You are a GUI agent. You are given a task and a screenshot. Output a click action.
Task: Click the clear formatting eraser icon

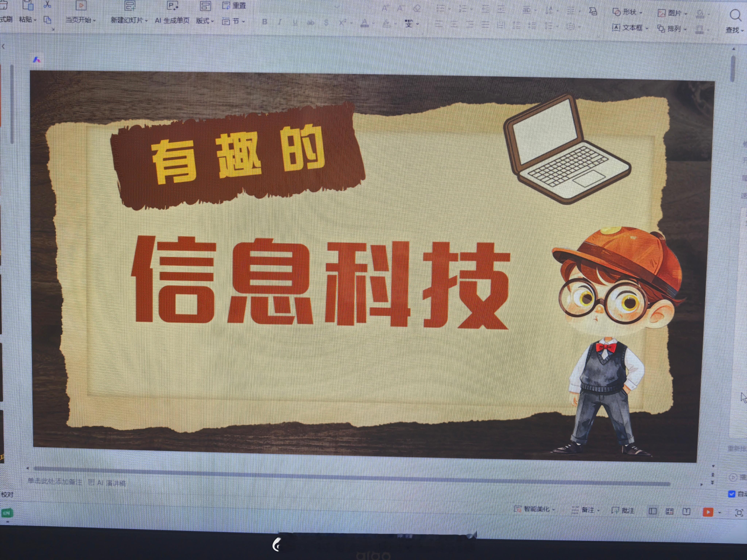417,8
